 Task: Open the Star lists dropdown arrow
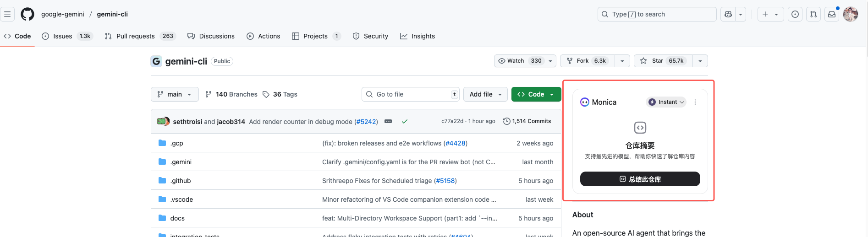click(x=700, y=61)
